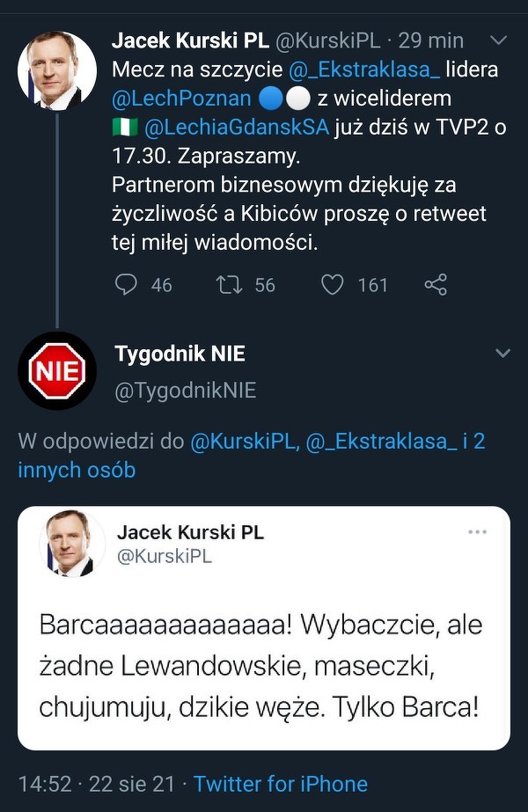Open Jacek Kurski's top profile avatar
528x812 pixels.
57,70
